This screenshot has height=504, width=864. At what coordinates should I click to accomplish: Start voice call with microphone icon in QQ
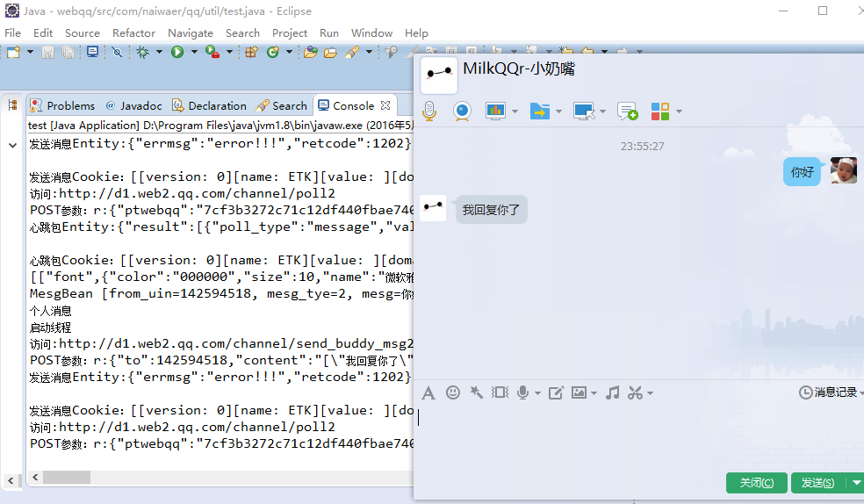tap(429, 112)
